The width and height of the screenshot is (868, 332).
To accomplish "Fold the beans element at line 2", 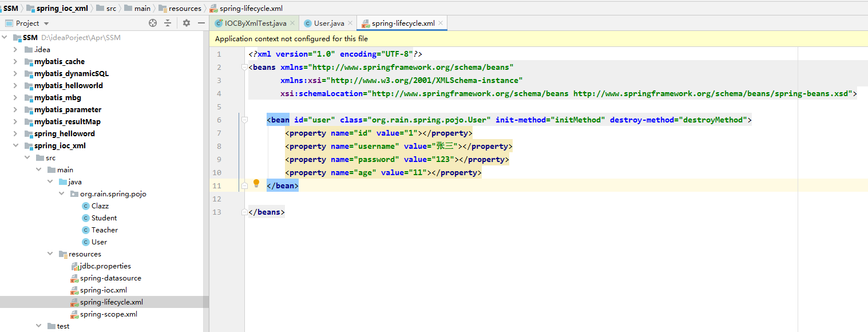I will tap(244, 68).
